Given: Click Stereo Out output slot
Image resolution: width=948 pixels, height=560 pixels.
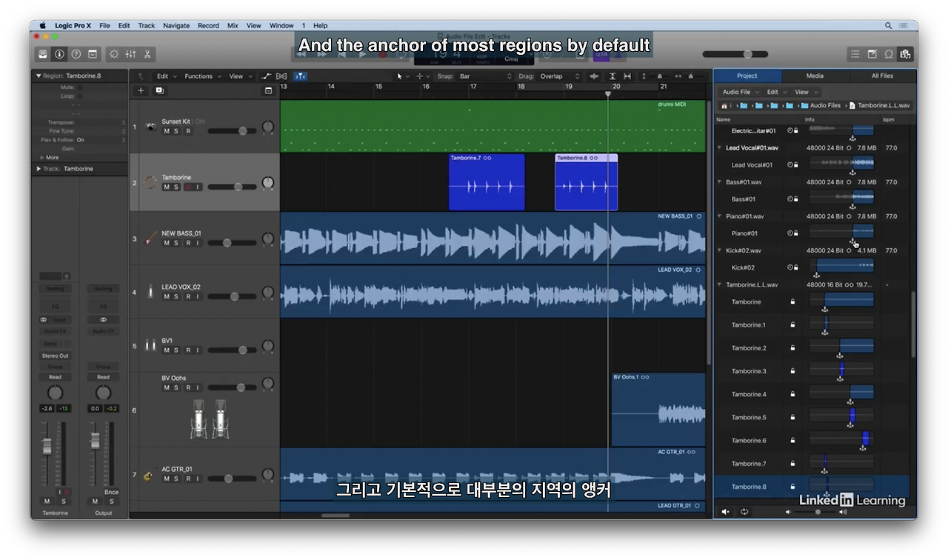Looking at the screenshot, I should click(55, 356).
